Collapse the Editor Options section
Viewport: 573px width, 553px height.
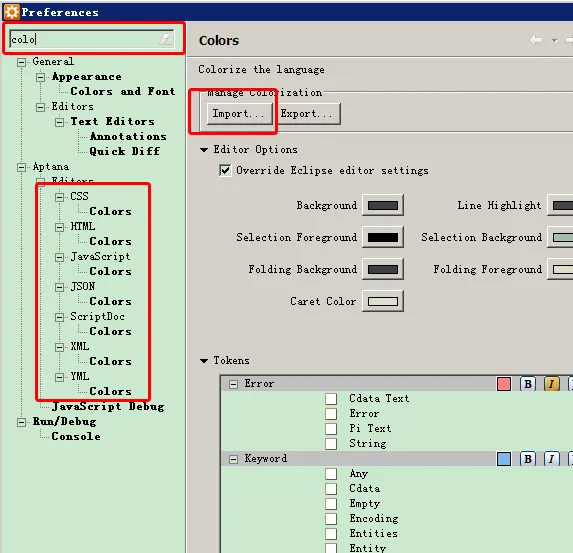pos(204,149)
